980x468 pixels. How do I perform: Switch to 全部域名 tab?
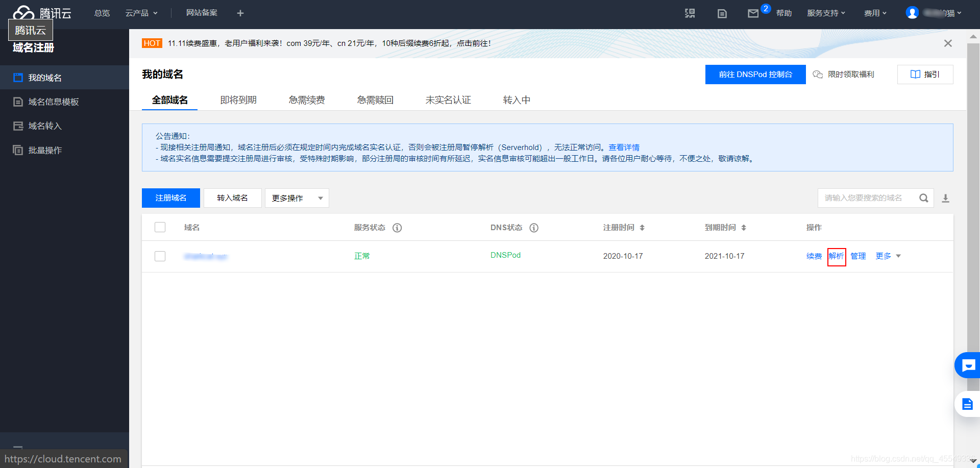point(169,100)
